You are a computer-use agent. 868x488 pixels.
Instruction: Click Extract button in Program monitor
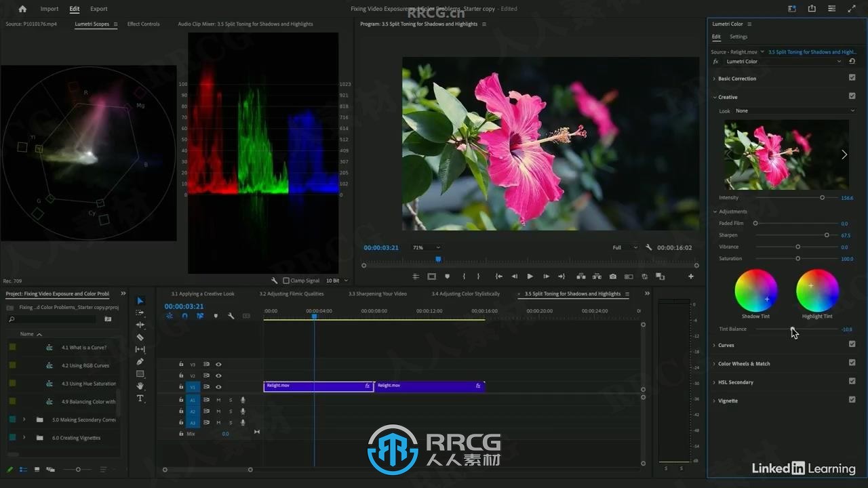point(597,277)
